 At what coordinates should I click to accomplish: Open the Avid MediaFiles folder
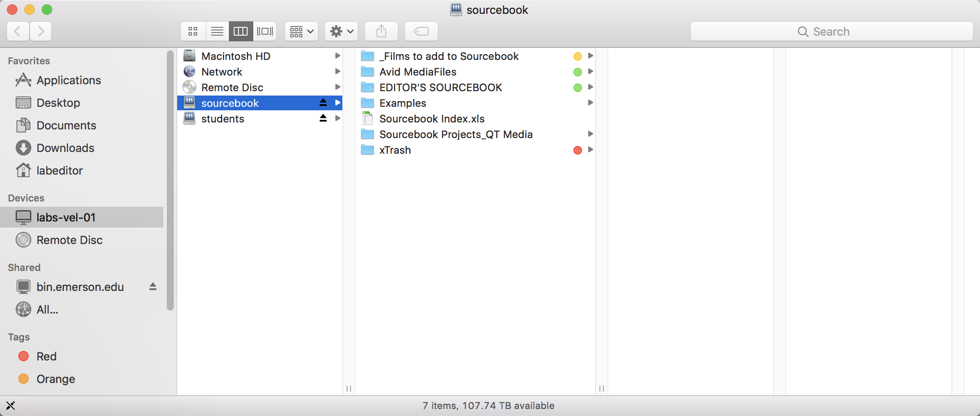[x=475, y=72]
